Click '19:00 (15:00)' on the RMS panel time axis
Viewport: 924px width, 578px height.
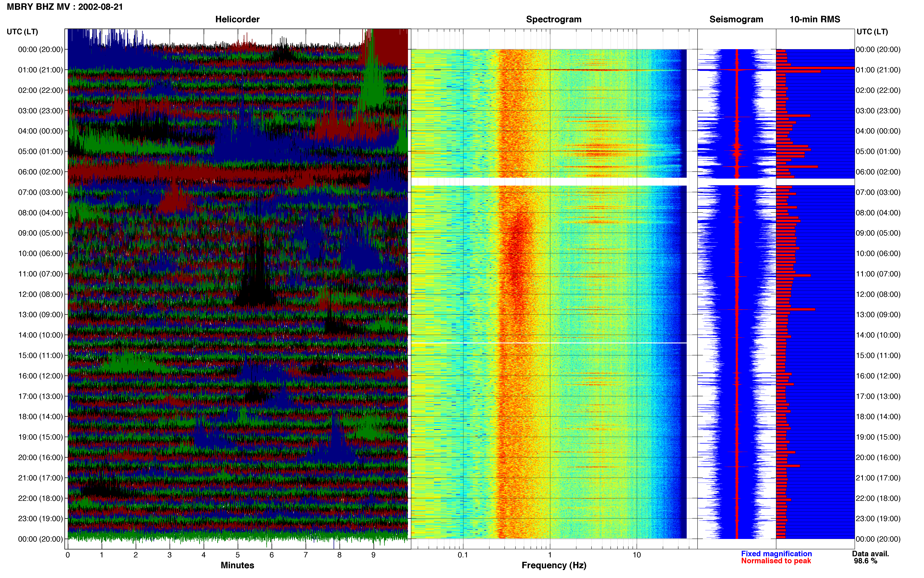878,437
